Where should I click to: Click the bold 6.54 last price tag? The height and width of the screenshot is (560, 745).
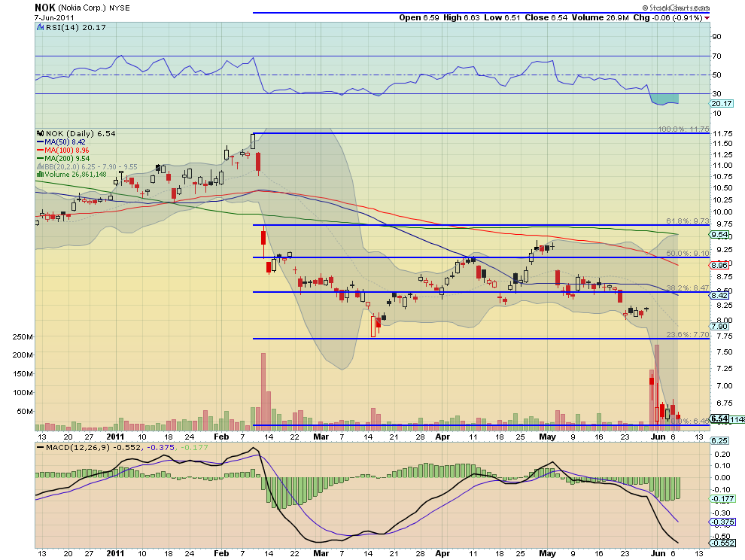click(x=719, y=418)
